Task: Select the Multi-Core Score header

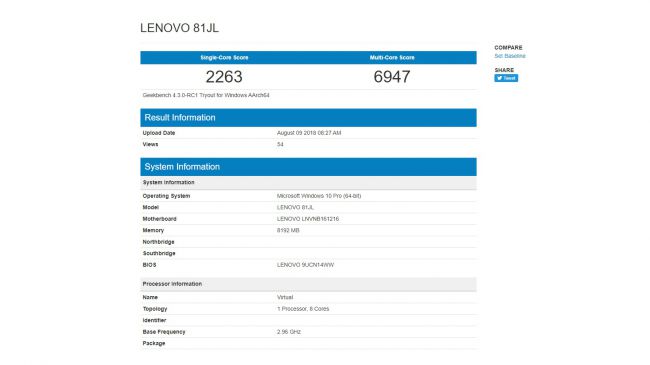Action: (392, 58)
